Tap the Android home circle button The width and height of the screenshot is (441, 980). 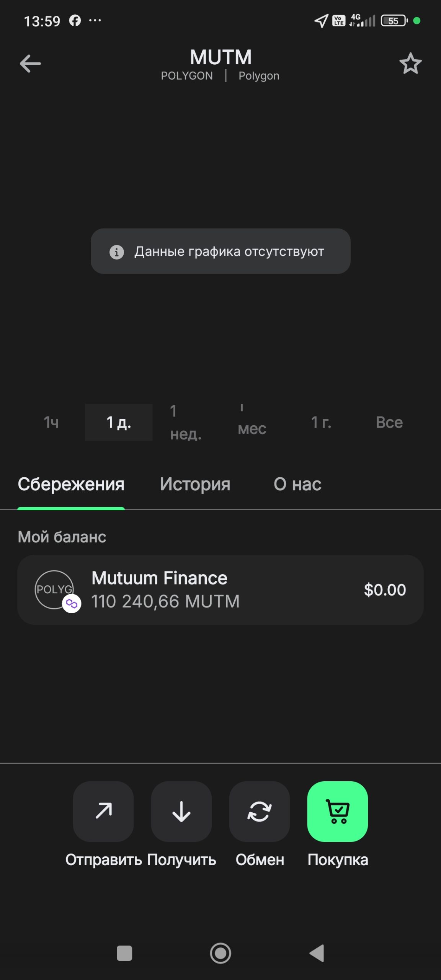220,953
